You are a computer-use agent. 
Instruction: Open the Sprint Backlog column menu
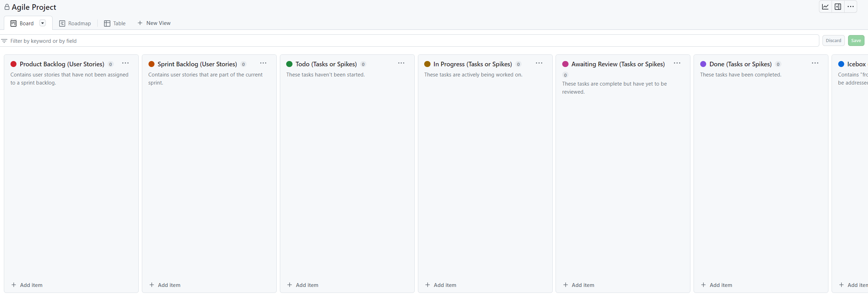tap(263, 63)
